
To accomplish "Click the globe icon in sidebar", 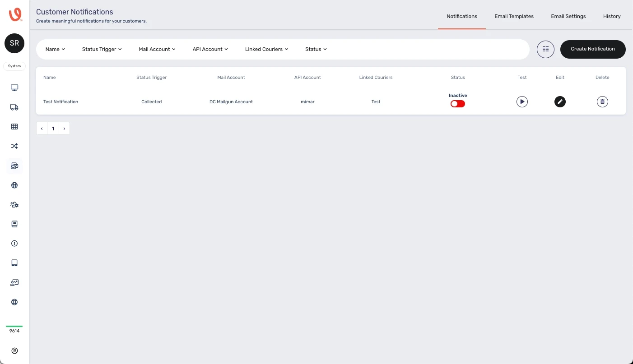I will tap(14, 185).
